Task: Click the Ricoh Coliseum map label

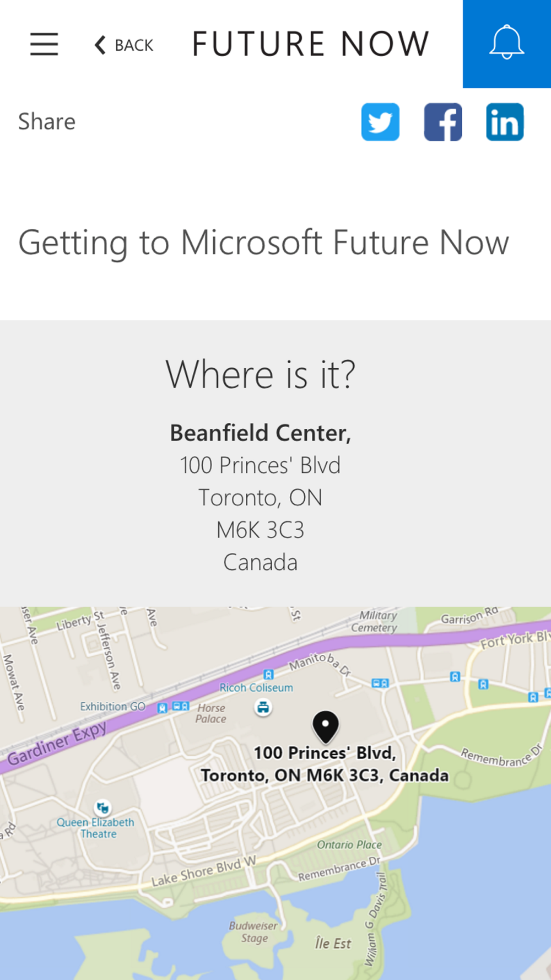Action: click(x=256, y=688)
